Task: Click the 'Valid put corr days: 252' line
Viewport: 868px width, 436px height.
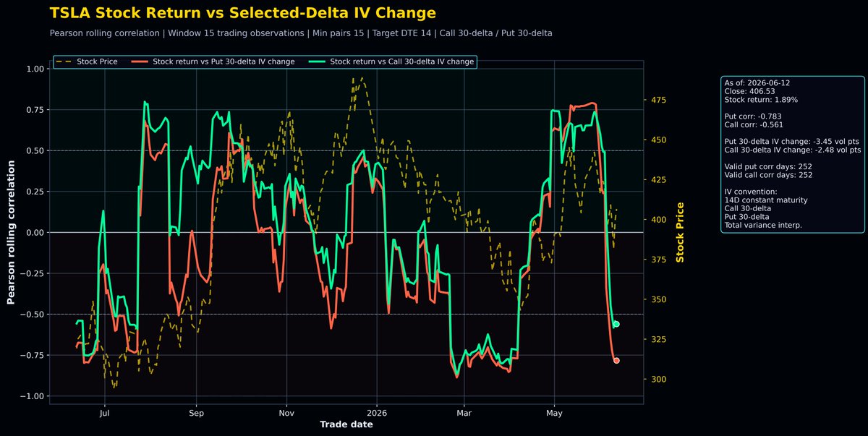Action: tap(768, 166)
